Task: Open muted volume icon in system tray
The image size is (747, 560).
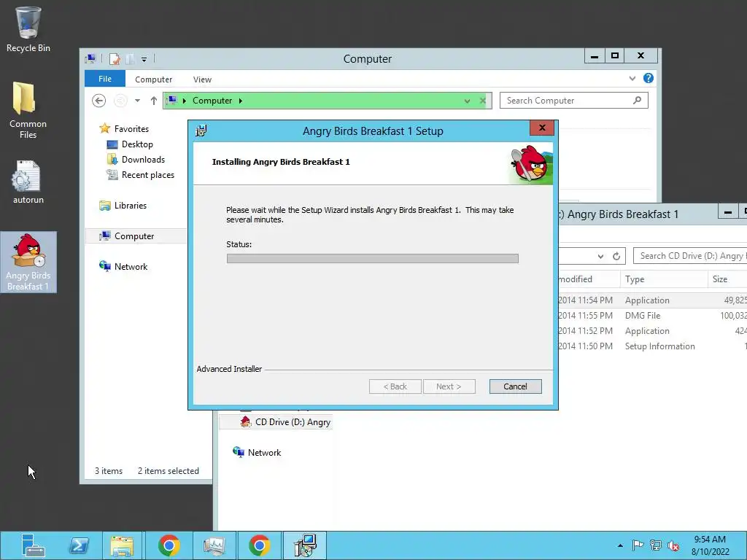Action: [673, 545]
